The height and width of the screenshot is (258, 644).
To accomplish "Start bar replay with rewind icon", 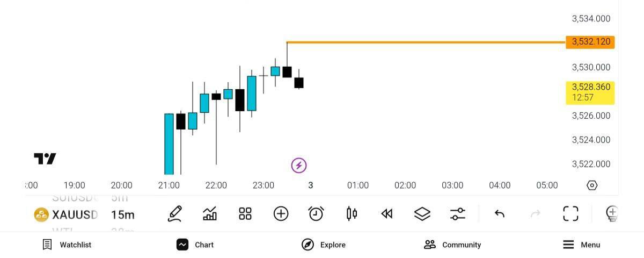I will point(387,214).
